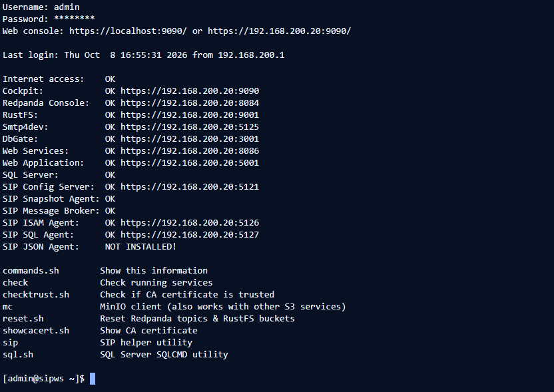This screenshot has width=554, height=392.
Task: Open the DbGate URL on port 3001
Action: pyautogui.click(x=190, y=139)
